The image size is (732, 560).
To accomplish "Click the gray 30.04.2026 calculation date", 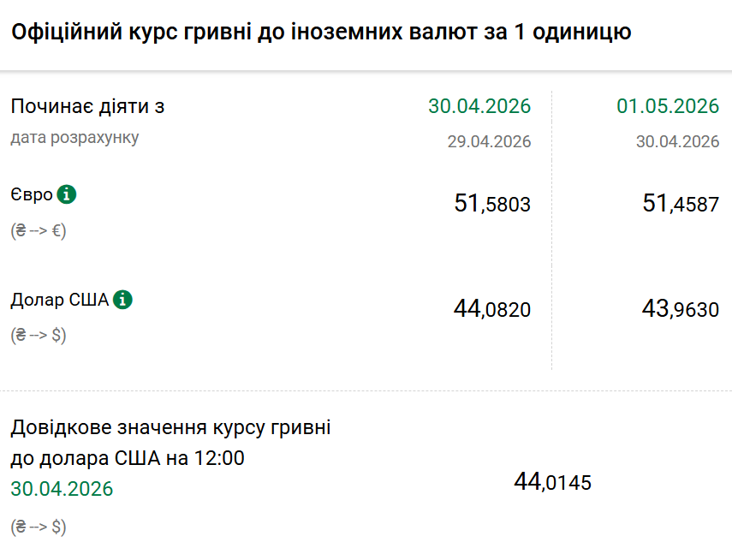I will point(677,141).
